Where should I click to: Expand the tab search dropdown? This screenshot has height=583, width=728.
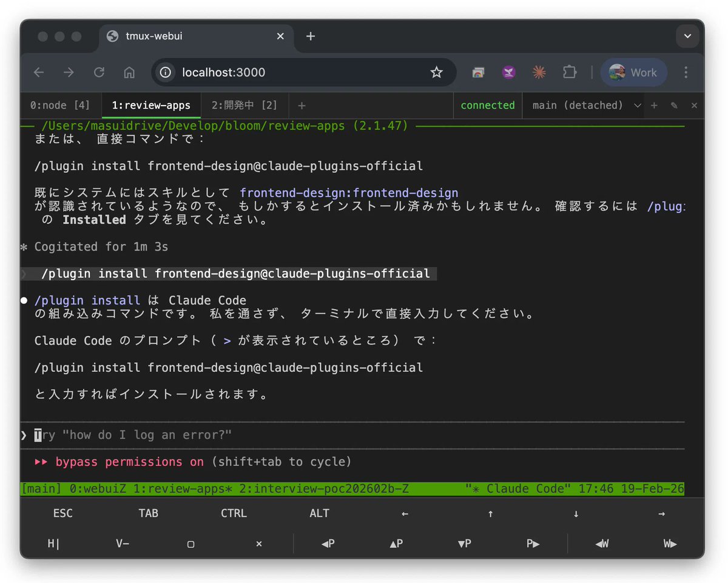[x=687, y=36]
